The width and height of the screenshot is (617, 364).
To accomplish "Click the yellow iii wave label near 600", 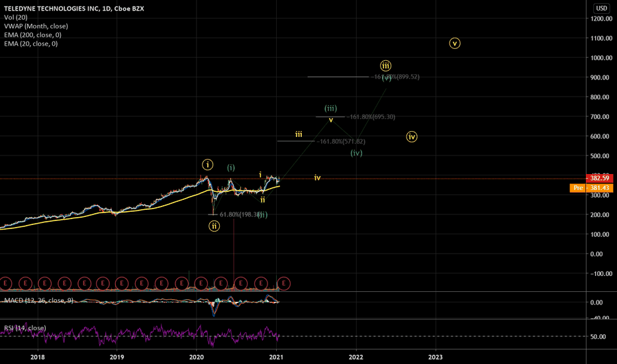I will [299, 134].
